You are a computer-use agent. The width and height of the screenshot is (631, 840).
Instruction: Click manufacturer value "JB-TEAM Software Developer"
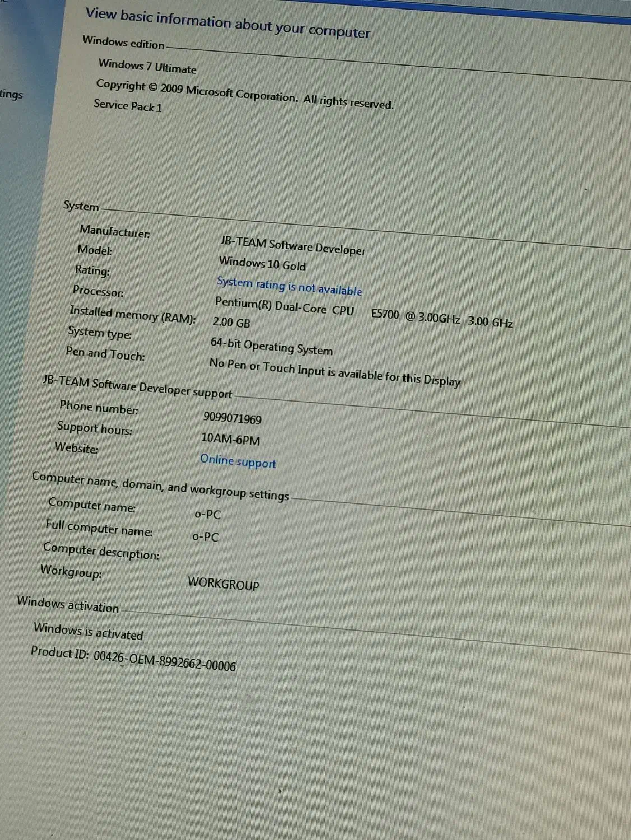[x=293, y=245]
